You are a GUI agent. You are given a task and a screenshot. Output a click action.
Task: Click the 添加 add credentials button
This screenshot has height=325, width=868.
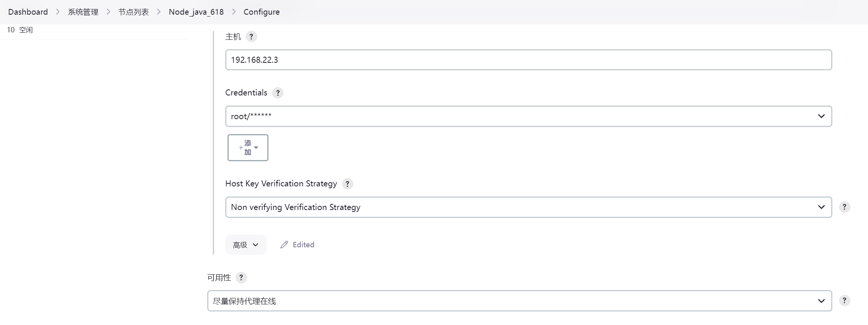(x=248, y=148)
